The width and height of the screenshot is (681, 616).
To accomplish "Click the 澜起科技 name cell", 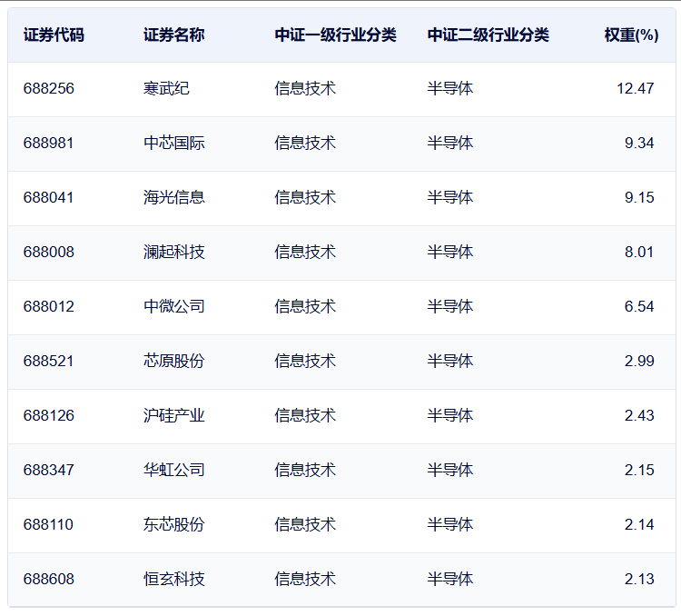I will [x=173, y=253].
